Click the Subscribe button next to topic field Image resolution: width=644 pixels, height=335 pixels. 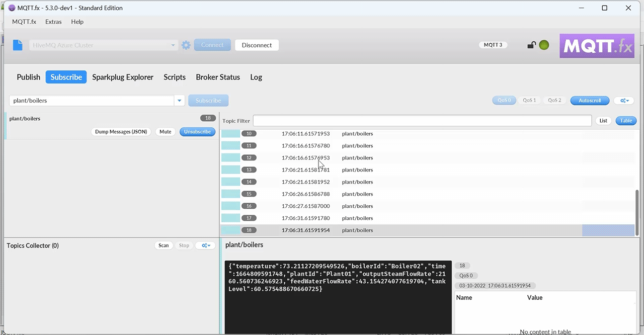pyautogui.click(x=208, y=100)
